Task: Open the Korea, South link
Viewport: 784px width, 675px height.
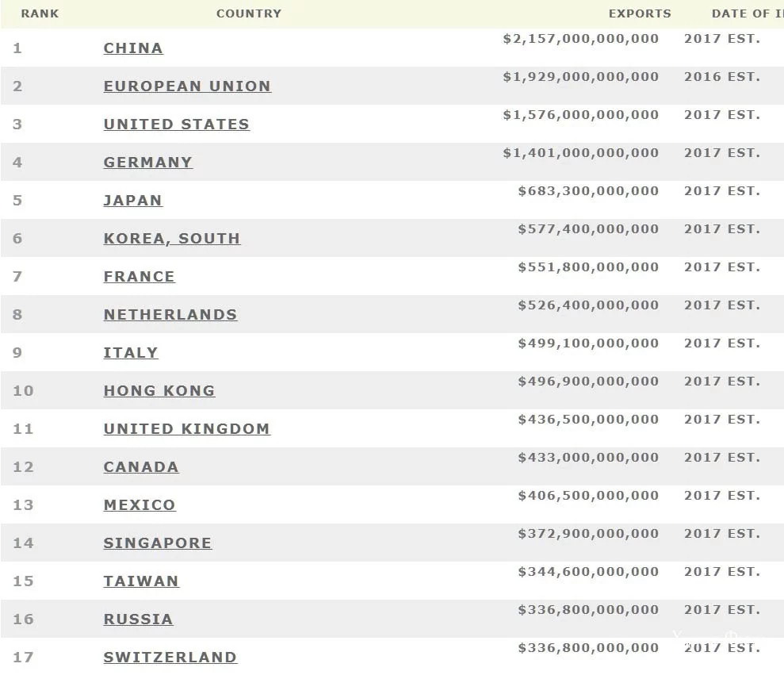Action: (x=172, y=239)
